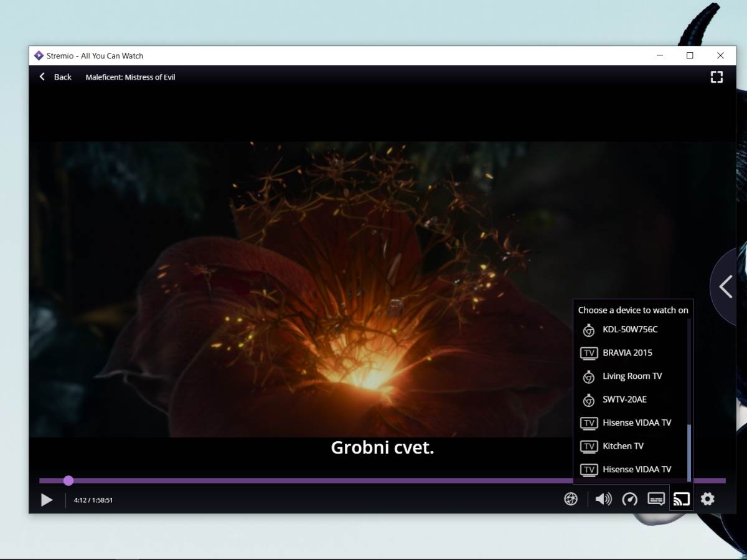Click the Back text link
This screenshot has width=747, height=560.
62,77
